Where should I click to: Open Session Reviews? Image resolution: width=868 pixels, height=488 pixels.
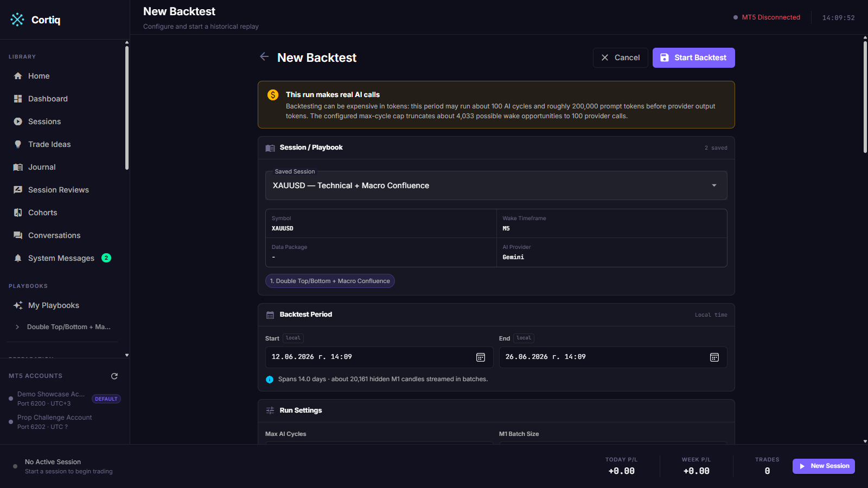coord(64,190)
